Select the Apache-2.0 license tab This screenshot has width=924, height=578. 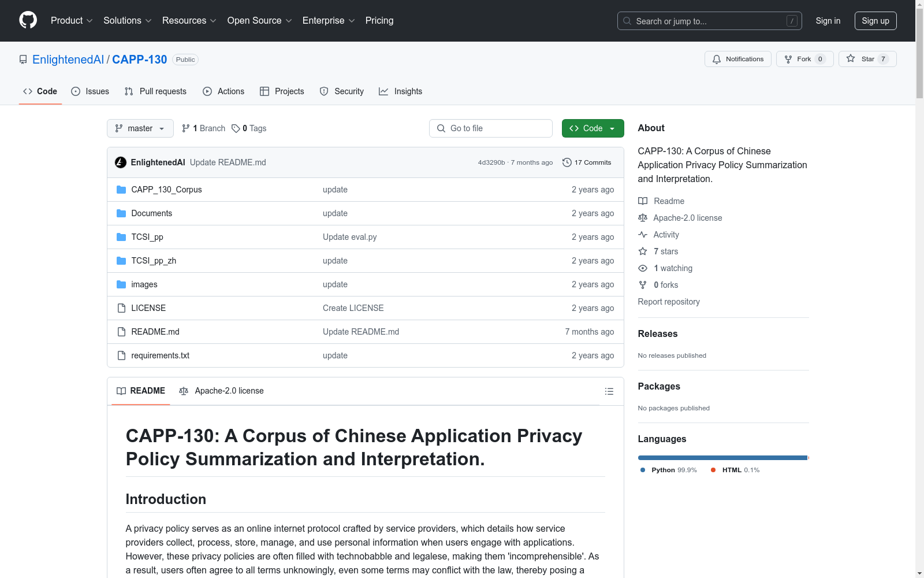coord(221,391)
